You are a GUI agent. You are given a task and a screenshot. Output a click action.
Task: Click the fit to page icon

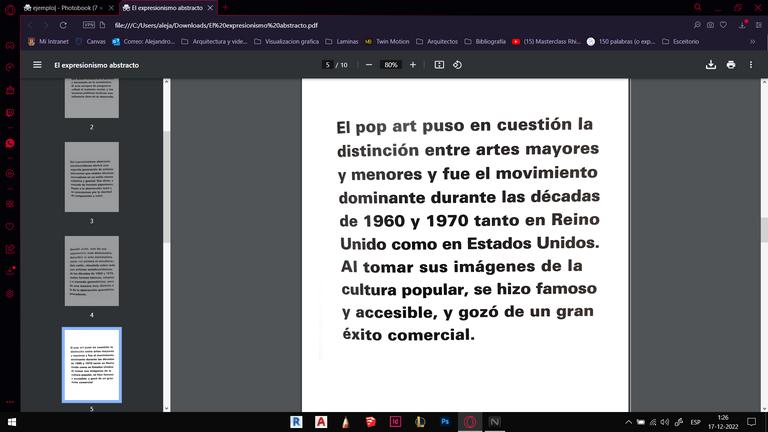pos(439,65)
